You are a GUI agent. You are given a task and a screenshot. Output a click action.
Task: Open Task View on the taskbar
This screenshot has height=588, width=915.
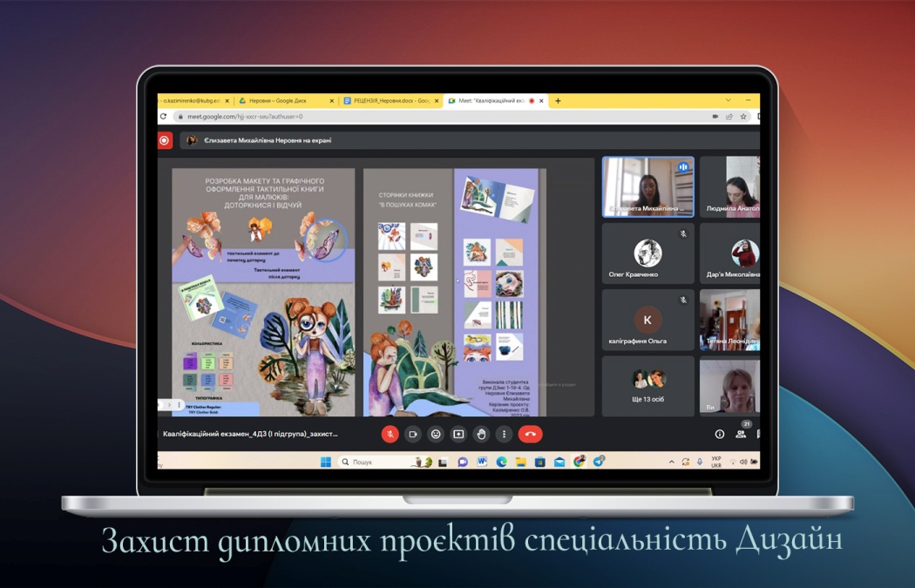pos(443,462)
